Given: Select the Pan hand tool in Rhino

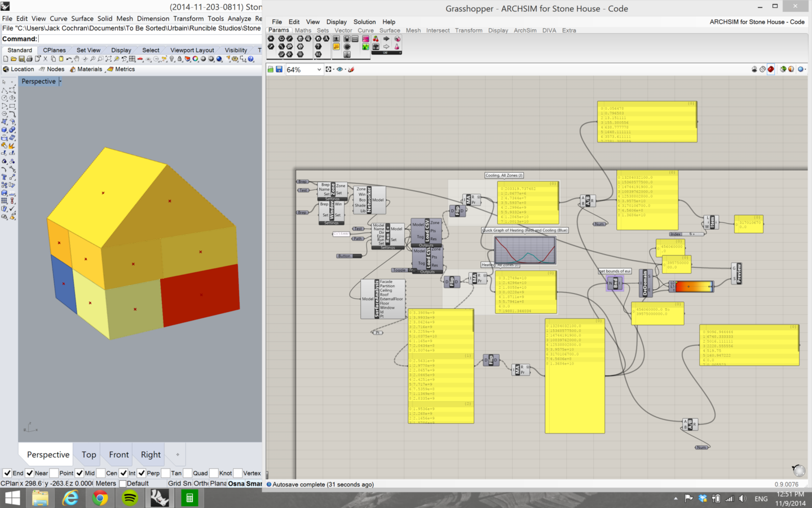Looking at the screenshot, I should pos(77,59).
